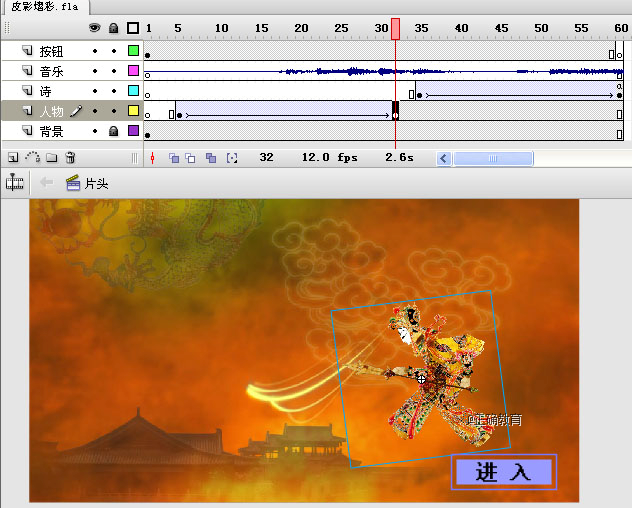632x508 pixels.
Task: Click the pencil icon on 人物 layer
Action: click(76, 111)
